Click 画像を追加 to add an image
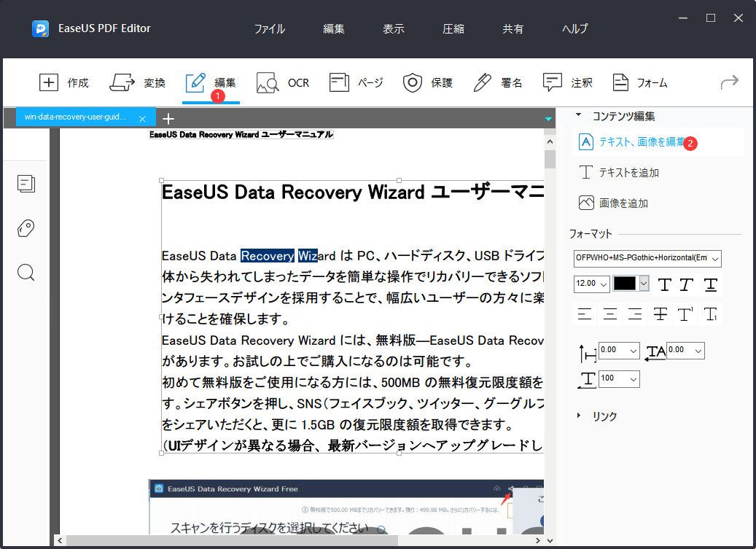This screenshot has width=756, height=549. pos(629,202)
